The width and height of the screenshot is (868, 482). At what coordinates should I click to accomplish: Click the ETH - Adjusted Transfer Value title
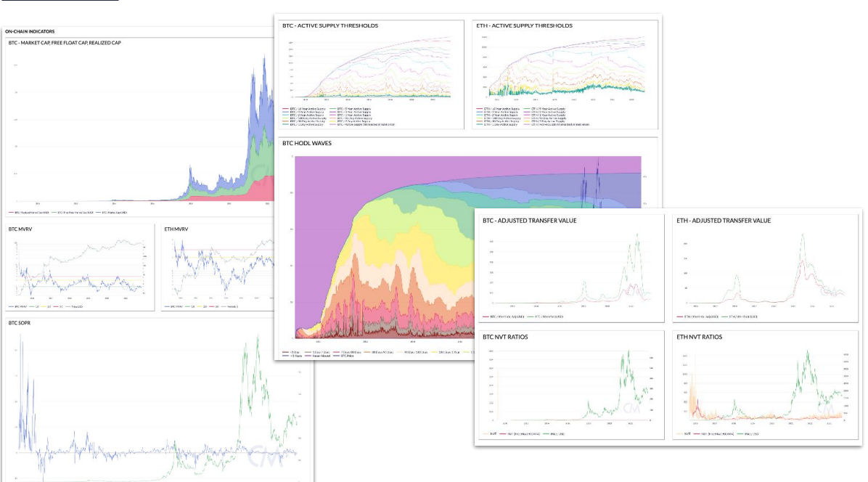point(724,221)
